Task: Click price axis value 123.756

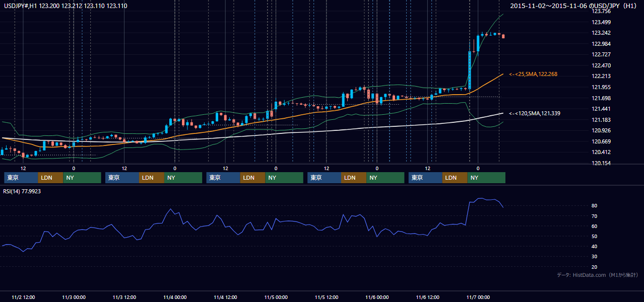Action: point(602,11)
